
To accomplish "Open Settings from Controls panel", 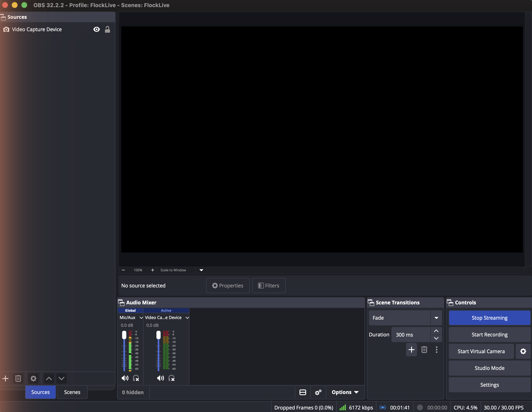I will (x=490, y=385).
